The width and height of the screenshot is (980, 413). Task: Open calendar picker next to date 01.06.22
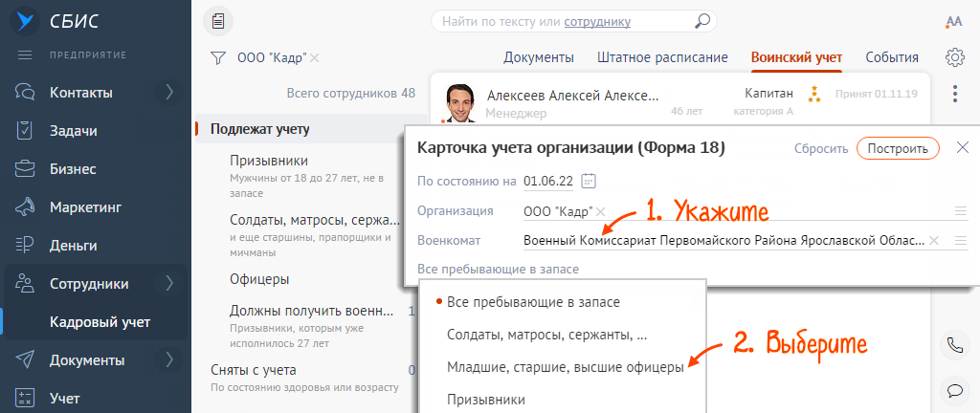589,181
